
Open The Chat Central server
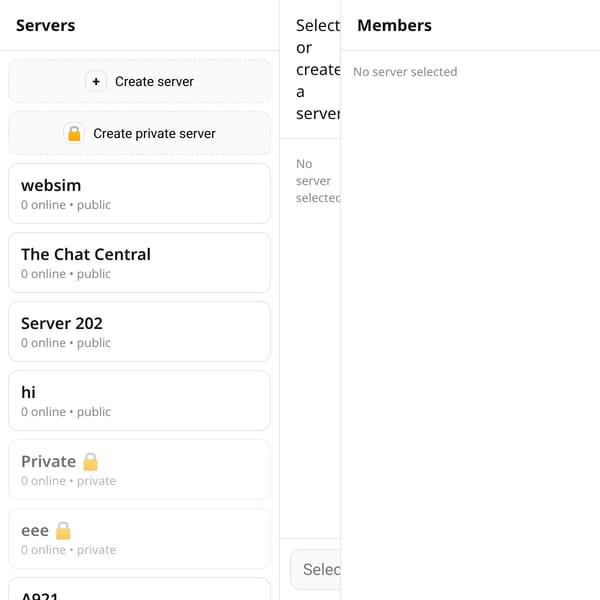[x=139, y=262]
